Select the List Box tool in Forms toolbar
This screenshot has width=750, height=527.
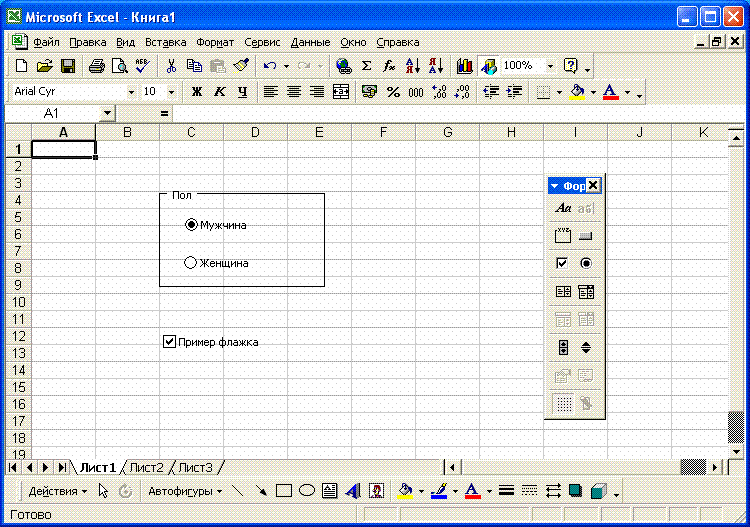(562, 292)
